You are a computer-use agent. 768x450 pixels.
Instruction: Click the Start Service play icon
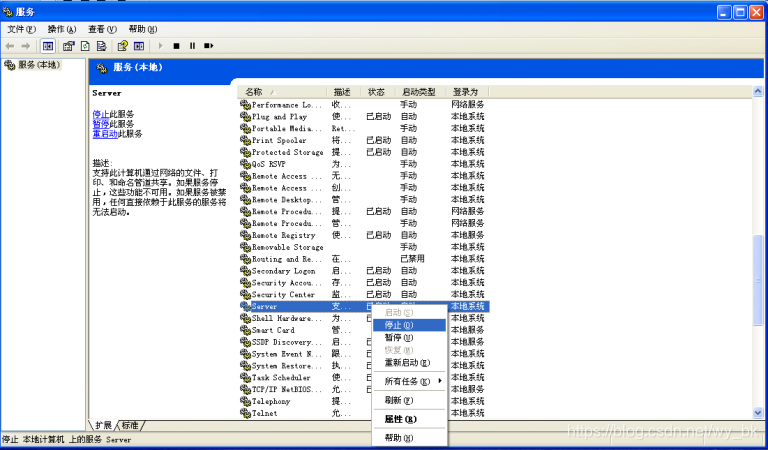point(160,46)
